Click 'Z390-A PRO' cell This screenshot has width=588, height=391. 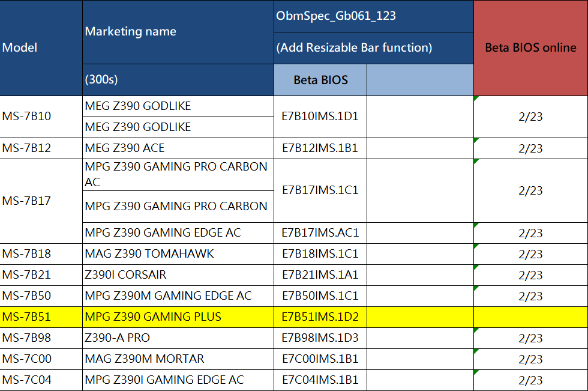[x=178, y=338]
